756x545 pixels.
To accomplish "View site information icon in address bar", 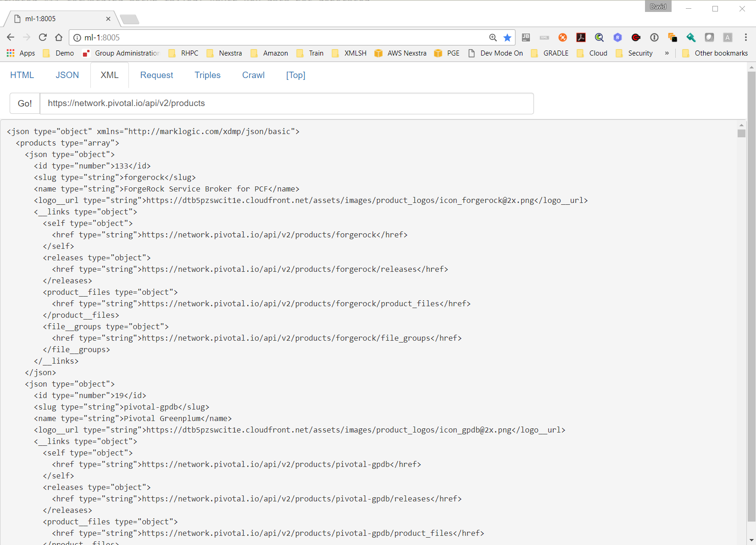I will 77,38.
